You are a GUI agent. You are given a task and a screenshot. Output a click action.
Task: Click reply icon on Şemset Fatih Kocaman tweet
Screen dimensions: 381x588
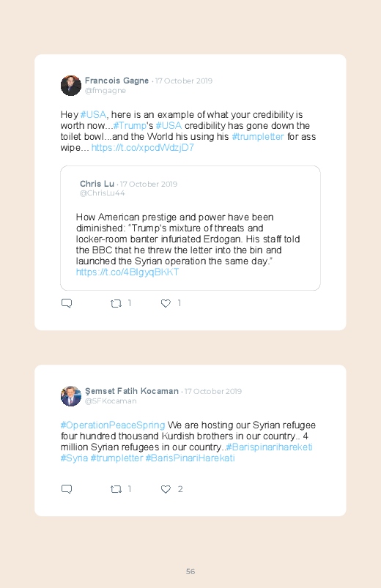67,489
